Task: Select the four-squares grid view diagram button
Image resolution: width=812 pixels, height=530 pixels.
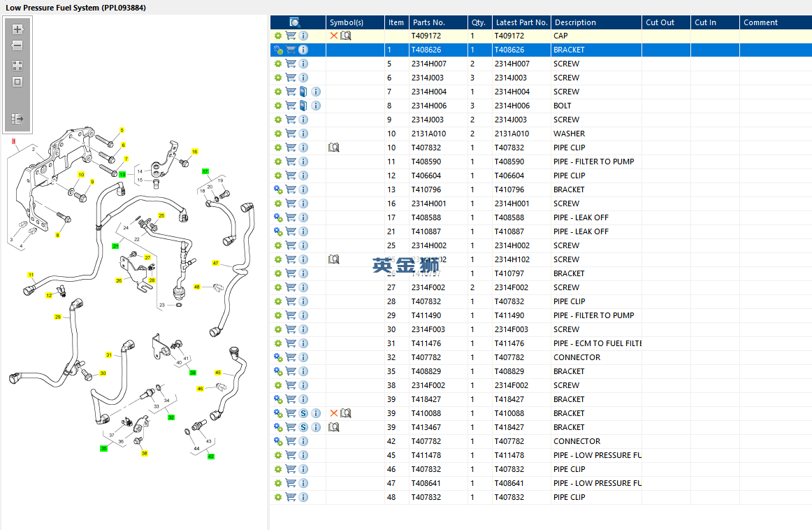Action: 17,66
